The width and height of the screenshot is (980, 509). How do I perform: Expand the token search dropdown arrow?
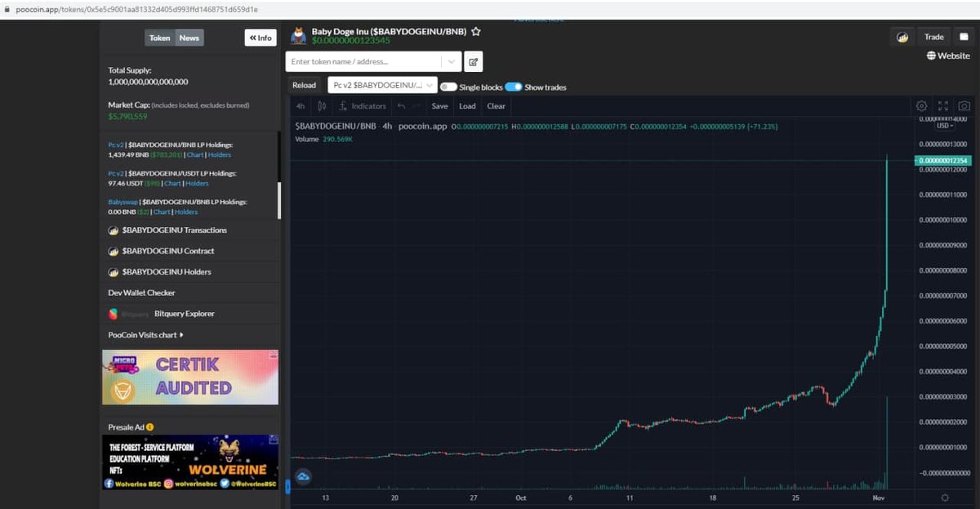coord(452,61)
